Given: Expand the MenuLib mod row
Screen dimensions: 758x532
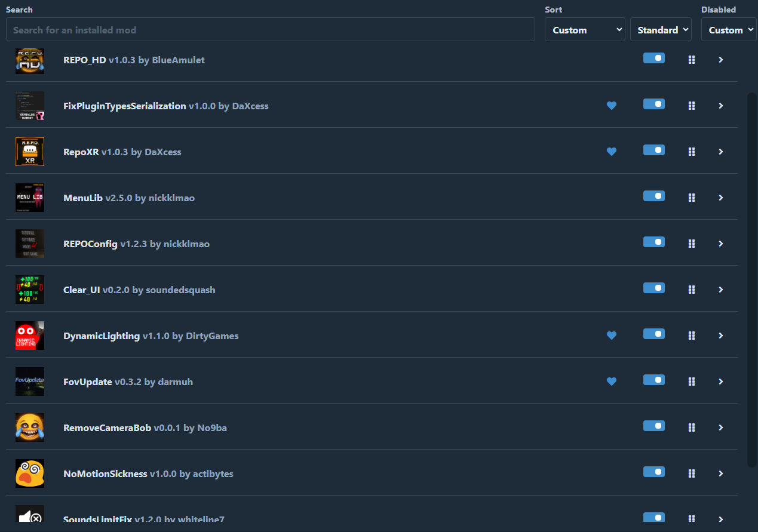Looking at the screenshot, I should tap(721, 198).
